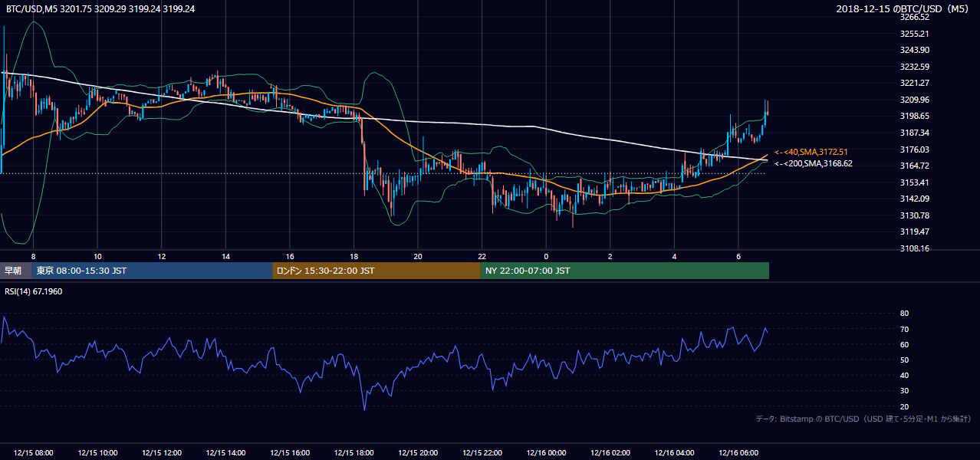
Task: Click the BTC/USD,M5 OHLC header text
Action: click(x=100, y=8)
